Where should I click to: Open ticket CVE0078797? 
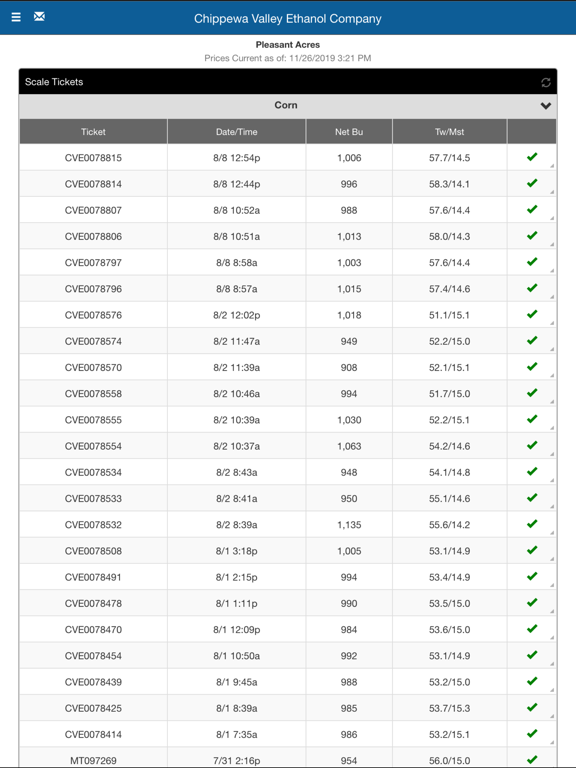pos(93,263)
